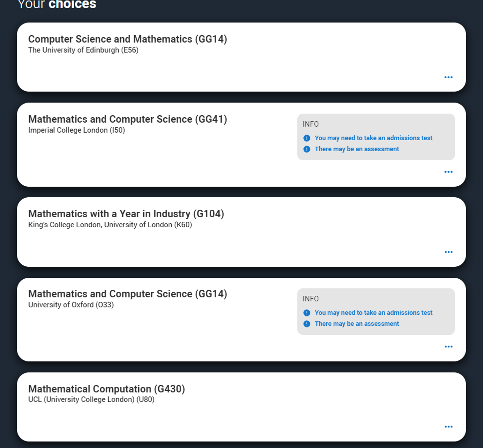Image resolution: width=483 pixels, height=448 pixels.
Task: Open Oxford's 'There may be an assessment' link
Action: point(357,324)
